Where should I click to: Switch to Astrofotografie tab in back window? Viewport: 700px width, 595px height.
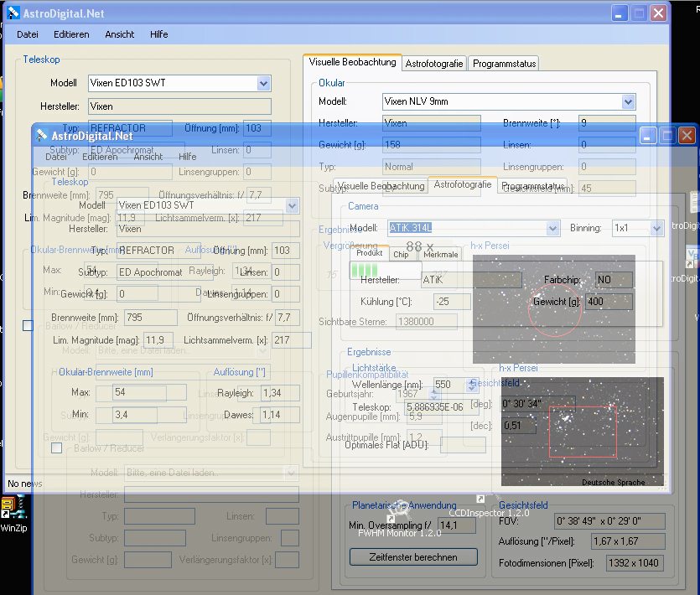tap(434, 64)
